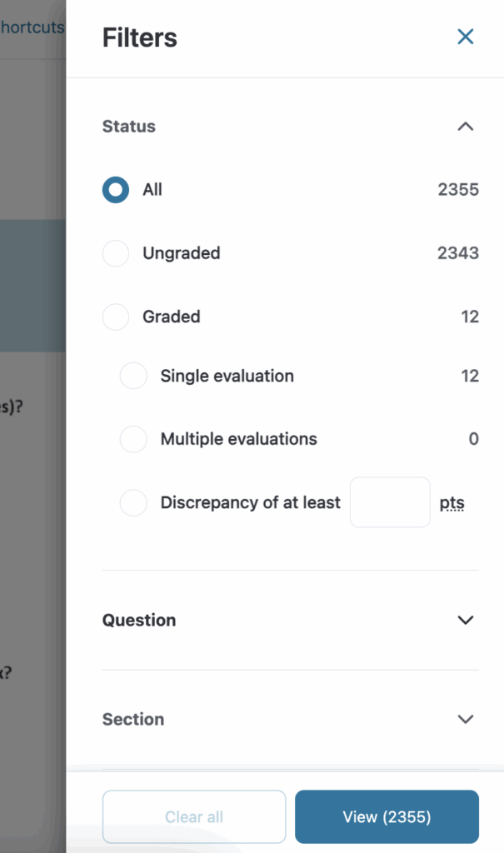Click the View (2355) button

point(387,817)
